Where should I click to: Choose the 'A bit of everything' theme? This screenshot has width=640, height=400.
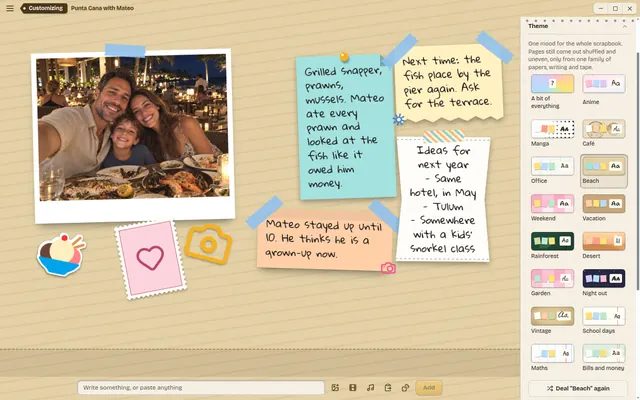point(552,91)
